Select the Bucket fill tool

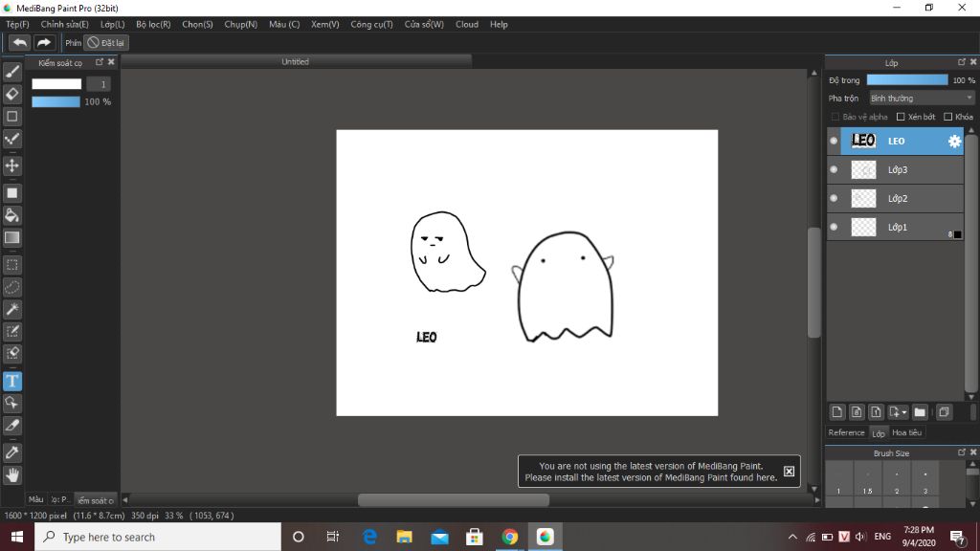coord(11,215)
